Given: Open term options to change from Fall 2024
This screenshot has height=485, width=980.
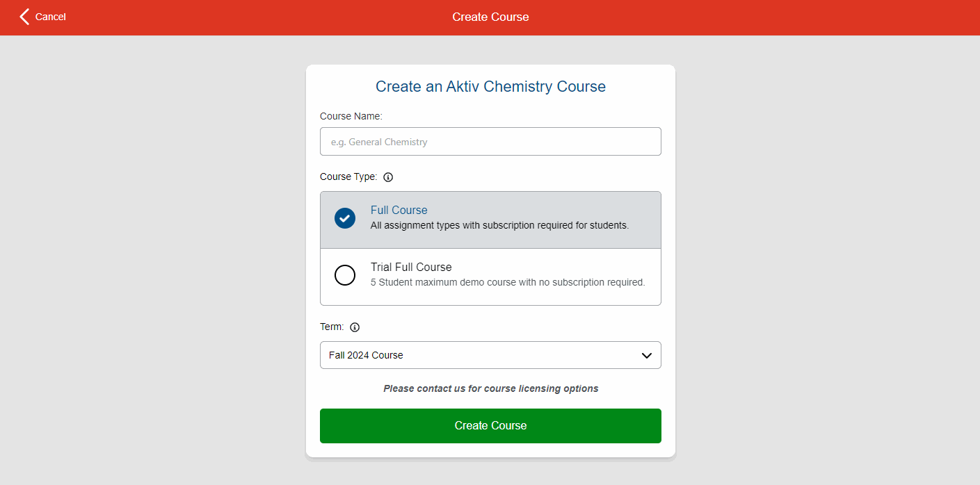Looking at the screenshot, I should tap(490, 355).
